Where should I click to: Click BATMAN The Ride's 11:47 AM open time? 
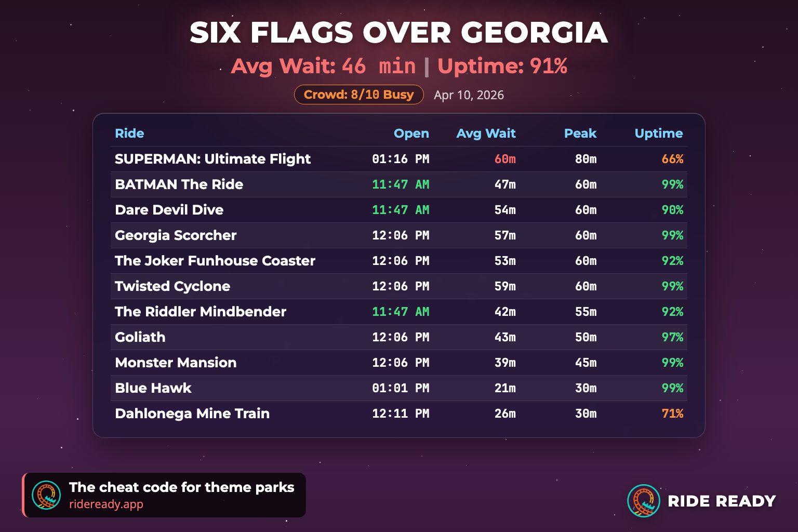tap(401, 184)
